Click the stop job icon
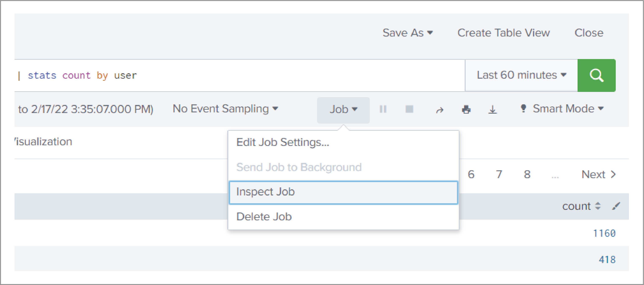644x285 pixels. pyautogui.click(x=409, y=109)
